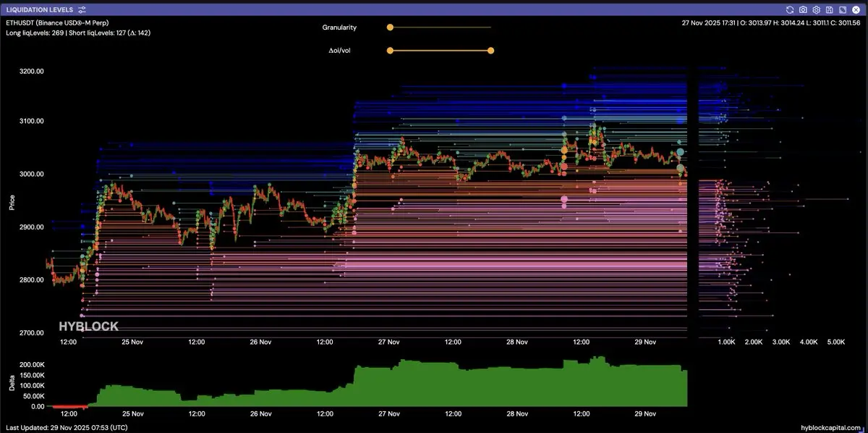Screen dimensions: 868x433
Task: Click the Price axis title
Action: (x=12, y=202)
